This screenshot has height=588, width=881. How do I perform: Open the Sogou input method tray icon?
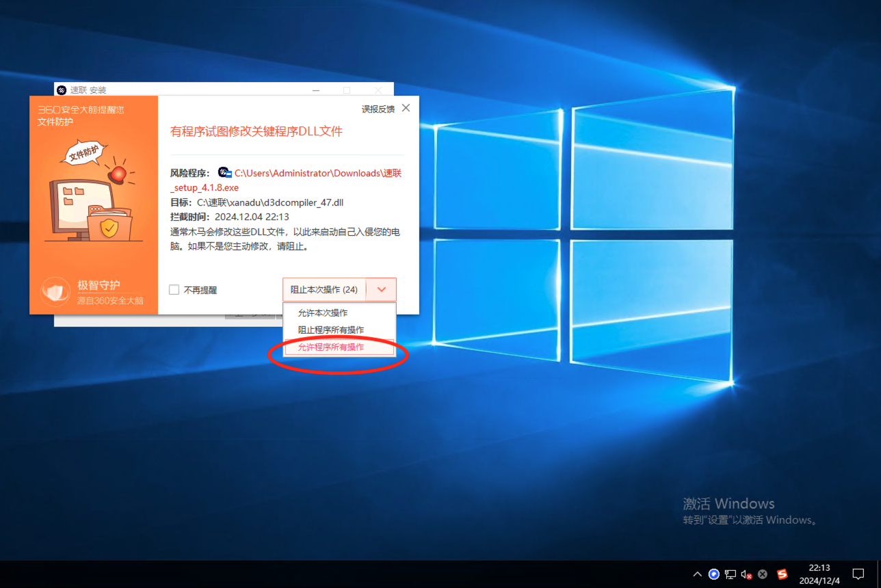click(783, 574)
